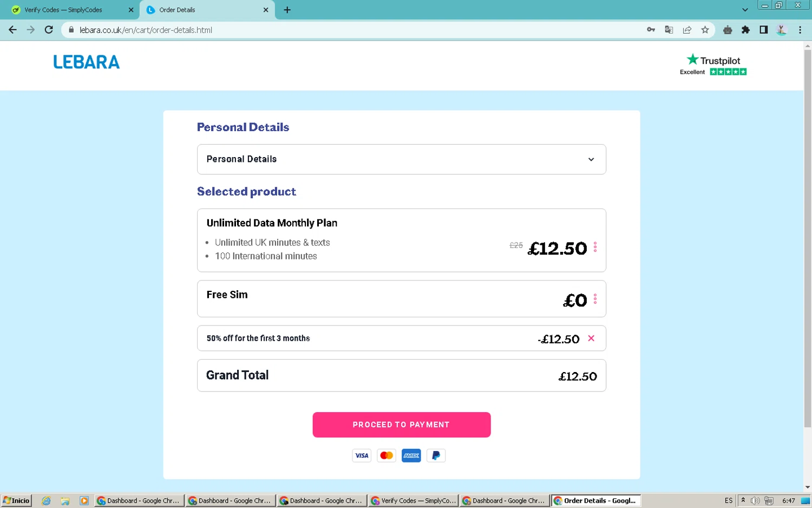
Task: Open the saved passwords key icon
Action: pos(651,30)
